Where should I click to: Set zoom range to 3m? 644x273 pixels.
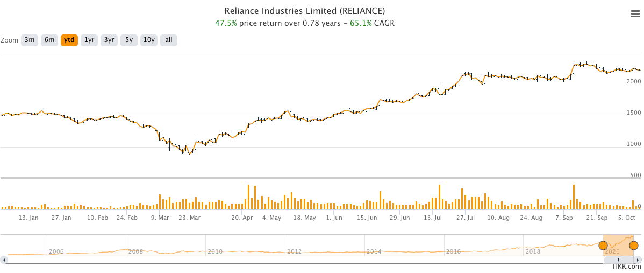tap(30, 40)
